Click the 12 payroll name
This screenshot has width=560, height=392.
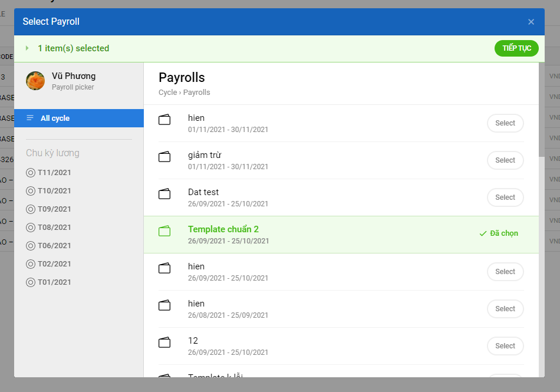coord(193,341)
